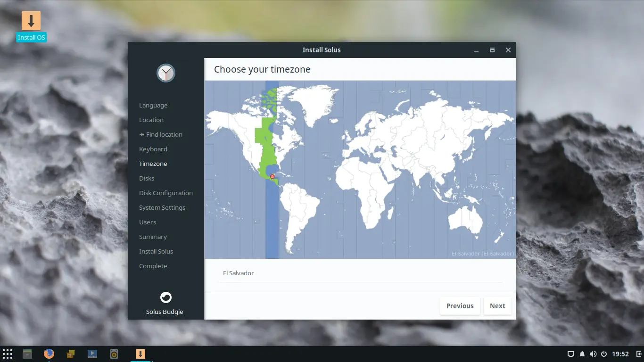The width and height of the screenshot is (644, 362).
Task: Launch the file manager from the panel
Action: coord(27,354)
